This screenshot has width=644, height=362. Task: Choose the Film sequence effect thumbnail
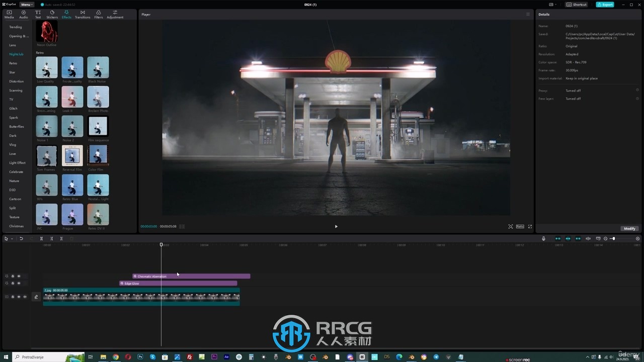coord(98,126)
